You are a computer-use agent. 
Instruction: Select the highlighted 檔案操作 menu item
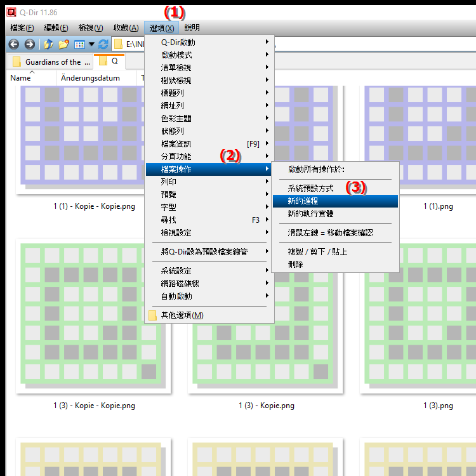click(209, 169)
